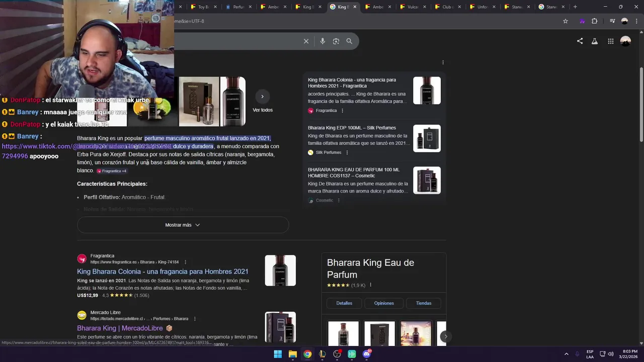Select the Detalles button

point(344,303)
